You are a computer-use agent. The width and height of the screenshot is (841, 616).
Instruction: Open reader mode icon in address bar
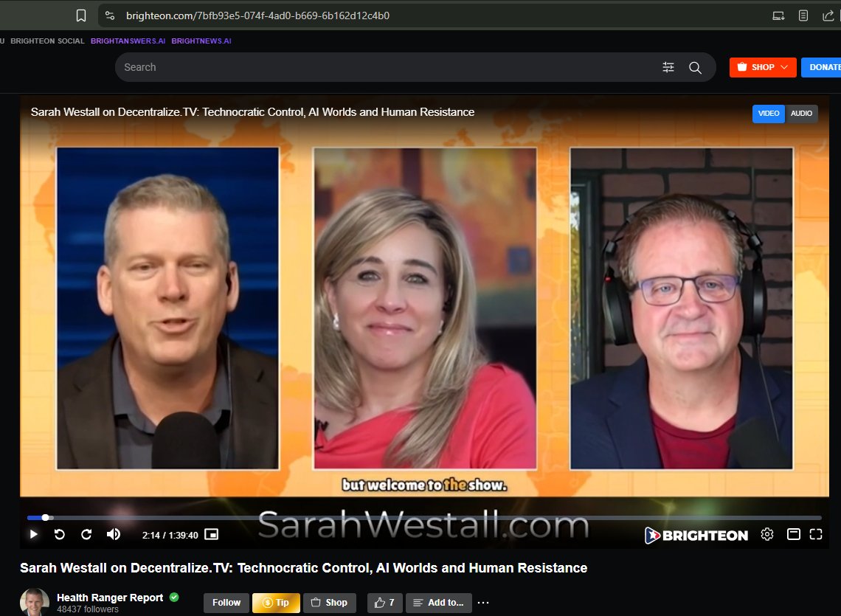click(803, 15)
